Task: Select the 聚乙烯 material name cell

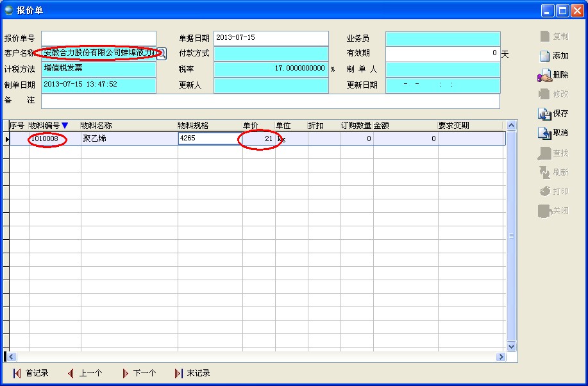Action: click(x=128, y=138)
